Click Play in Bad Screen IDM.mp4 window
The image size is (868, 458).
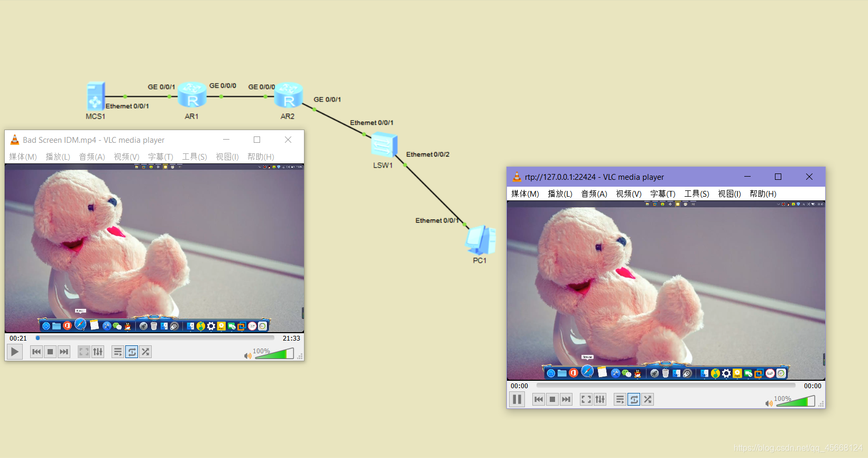coord(15,352)
